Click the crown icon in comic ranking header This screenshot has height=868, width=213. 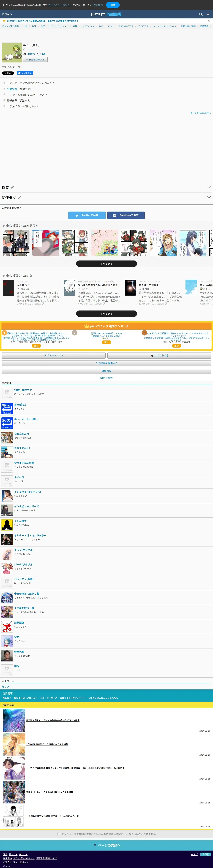pyautogui.click(x=87, y=326)
